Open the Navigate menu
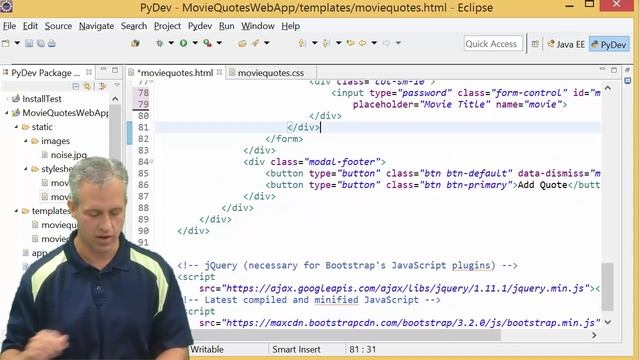Screen dimensions: 640x360 pos(96,26)
